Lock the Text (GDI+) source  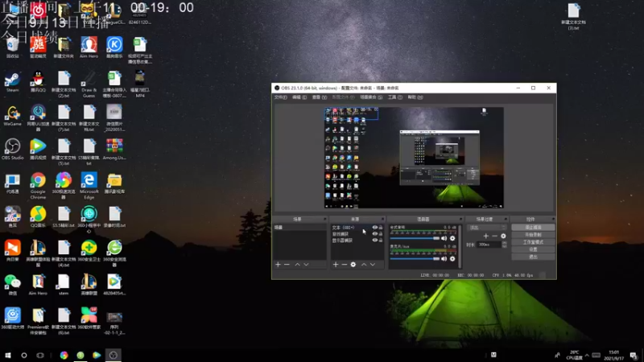click(x=381, y=228)
